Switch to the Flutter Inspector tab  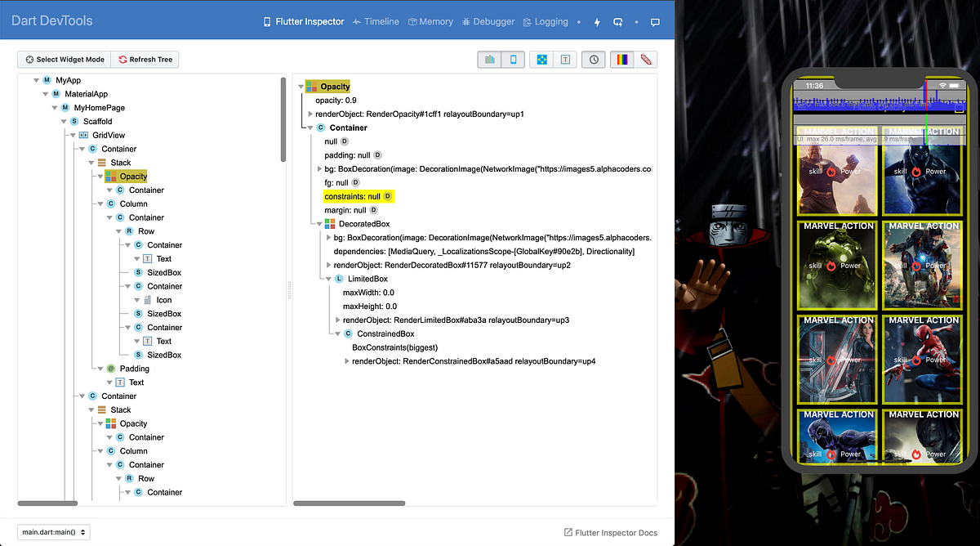pos(304,22)
